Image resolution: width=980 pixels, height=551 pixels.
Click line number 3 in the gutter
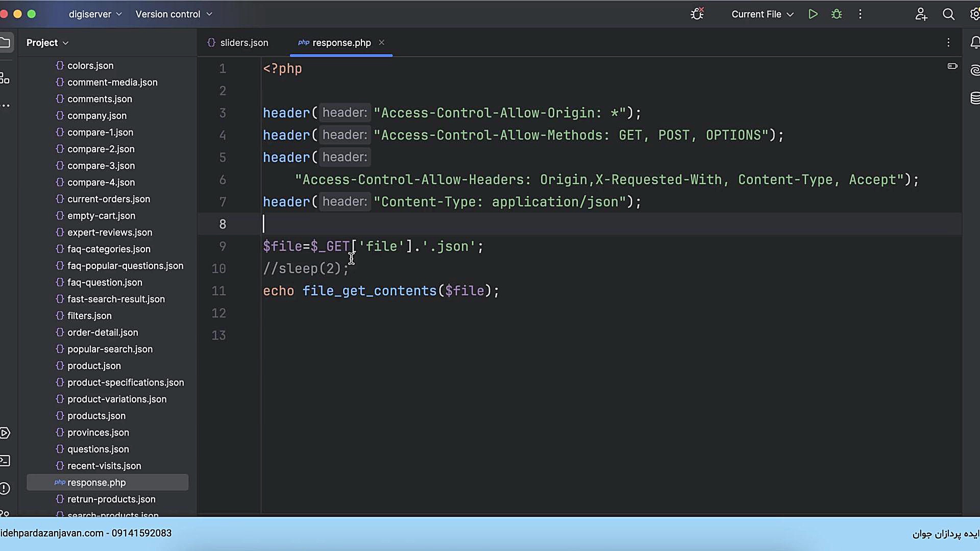[223, 113]
